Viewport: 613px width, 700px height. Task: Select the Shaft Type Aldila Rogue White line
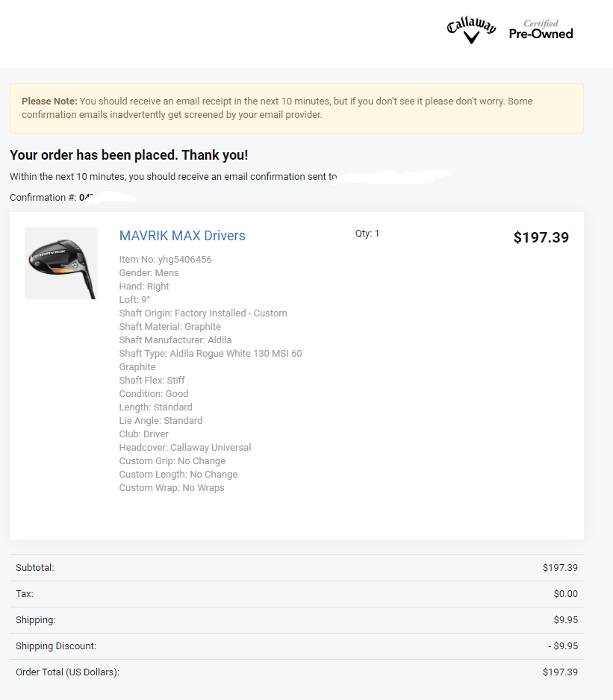[211, 354]
